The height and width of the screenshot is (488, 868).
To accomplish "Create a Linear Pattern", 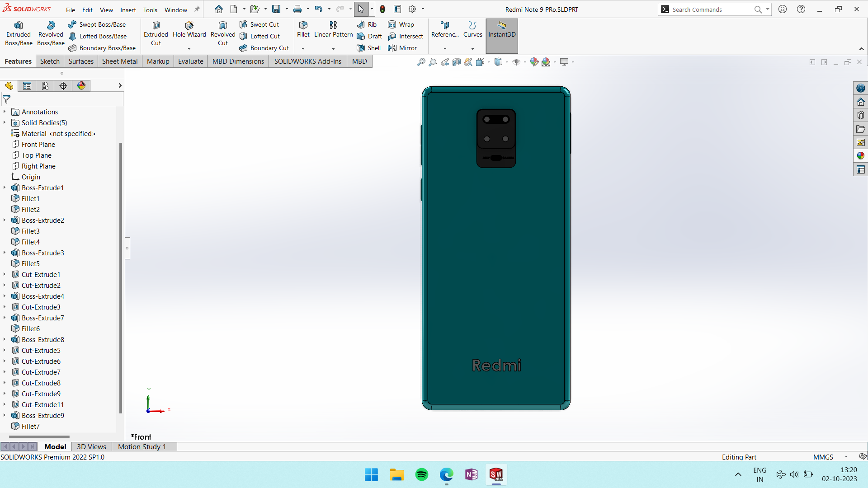I will 334,30.
